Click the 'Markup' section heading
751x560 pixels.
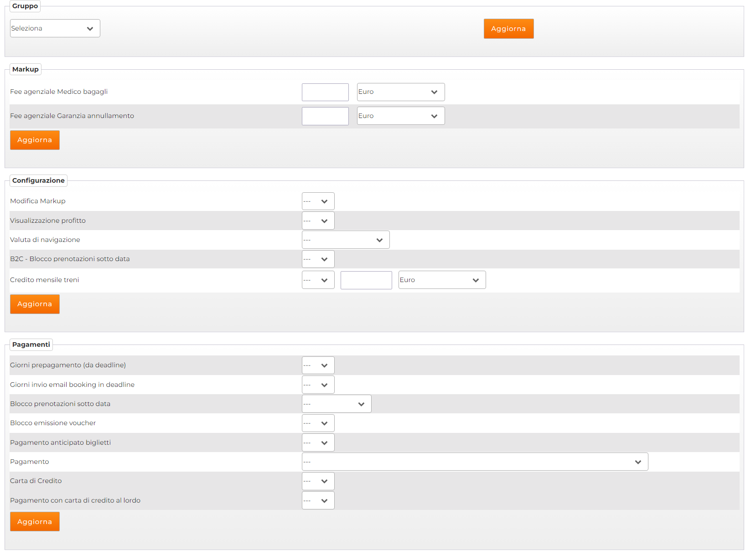tap(26, 69)
